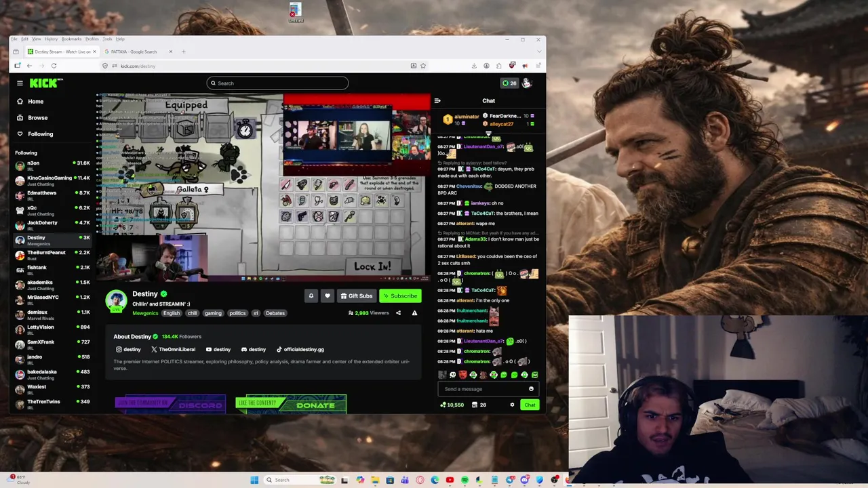Open YouTube app from taskbar
The height and width of the screenshot is (488, 868).
pyautogui.click(x=450, y=480)
